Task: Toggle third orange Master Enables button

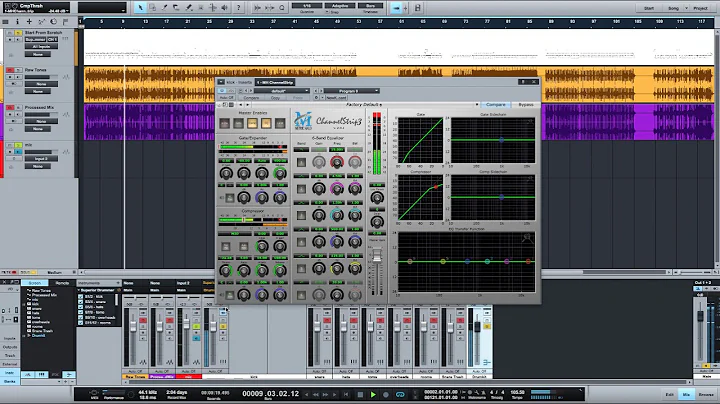Action: pyautogui.click(x=252, y=123)
